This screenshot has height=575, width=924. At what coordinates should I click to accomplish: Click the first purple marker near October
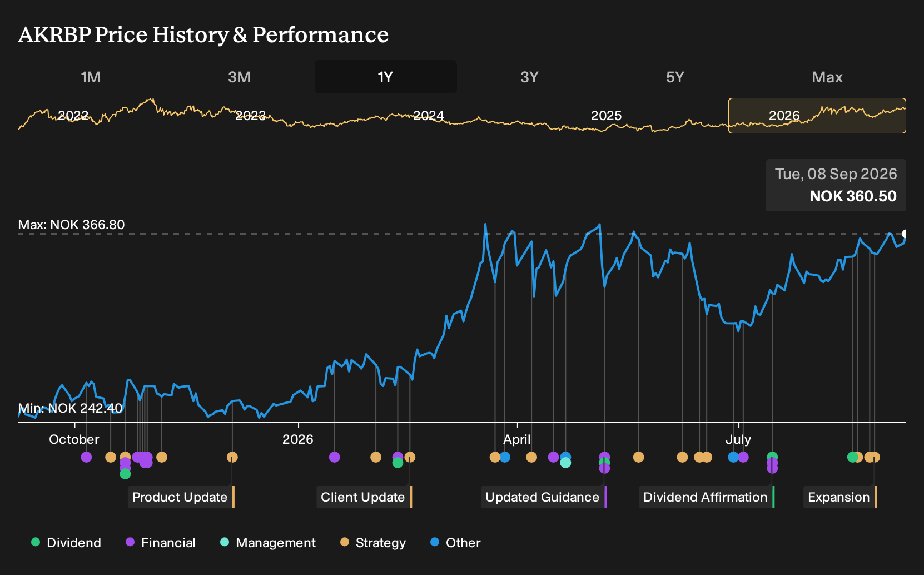pyautogui.click(x=86, y=457)
